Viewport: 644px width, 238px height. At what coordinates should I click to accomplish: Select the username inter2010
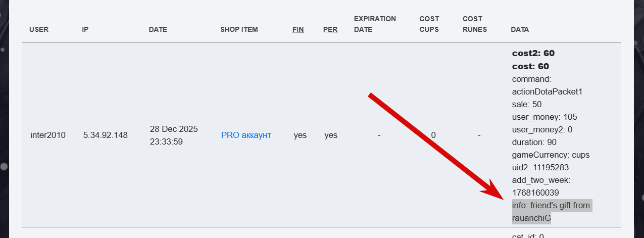coord(48,135)
